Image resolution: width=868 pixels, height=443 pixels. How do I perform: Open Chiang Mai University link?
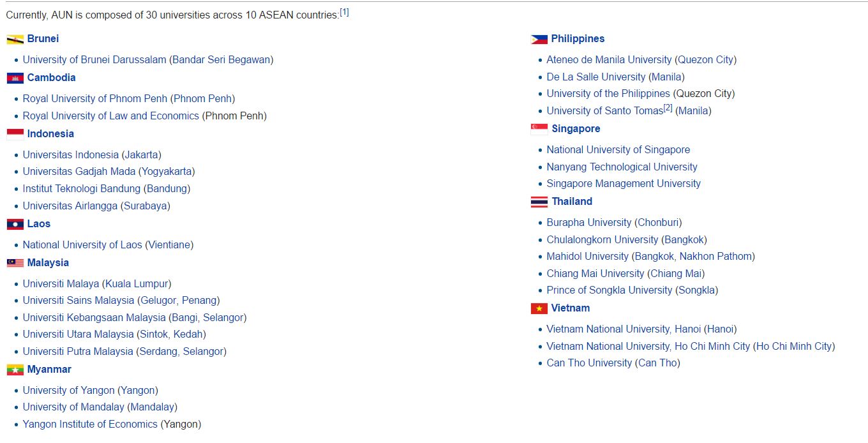(x=595, y=274)
